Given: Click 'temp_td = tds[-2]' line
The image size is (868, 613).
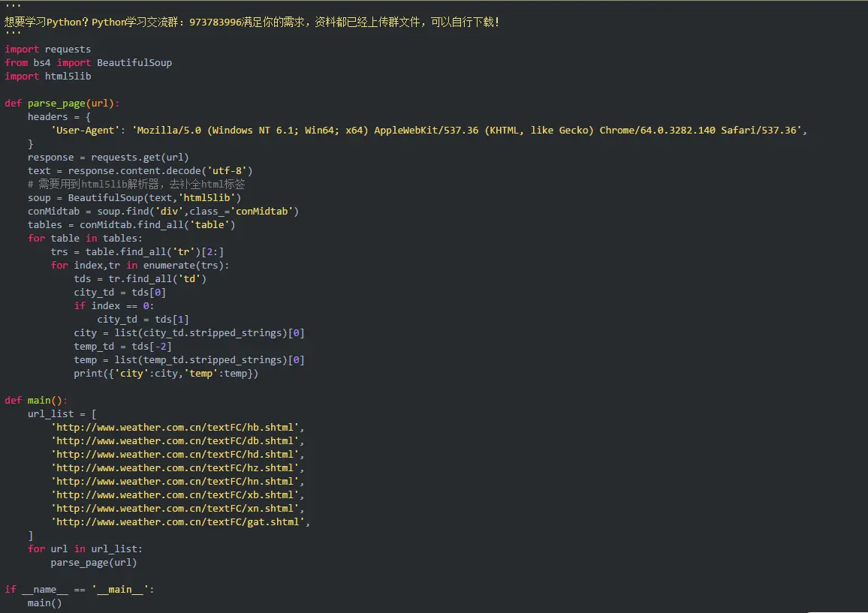Looking at the screenshot, I should click(x=123, y=347).
